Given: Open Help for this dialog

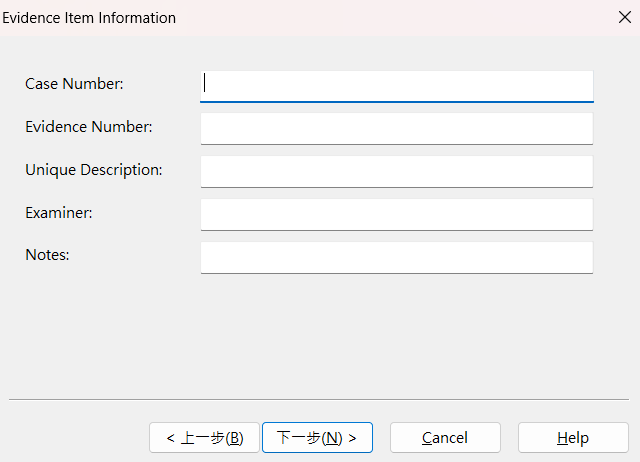Looking at the screenshot, I should [x=573, y=438].
